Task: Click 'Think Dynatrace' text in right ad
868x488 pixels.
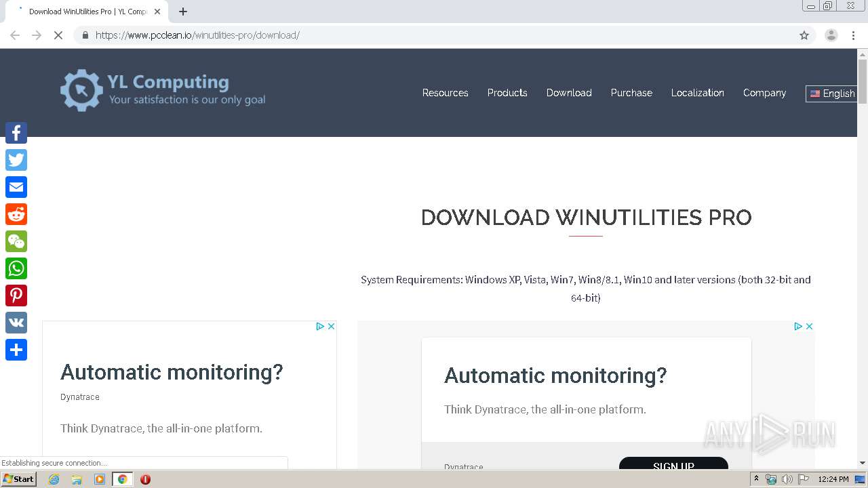Action: (x=545, y=409)
